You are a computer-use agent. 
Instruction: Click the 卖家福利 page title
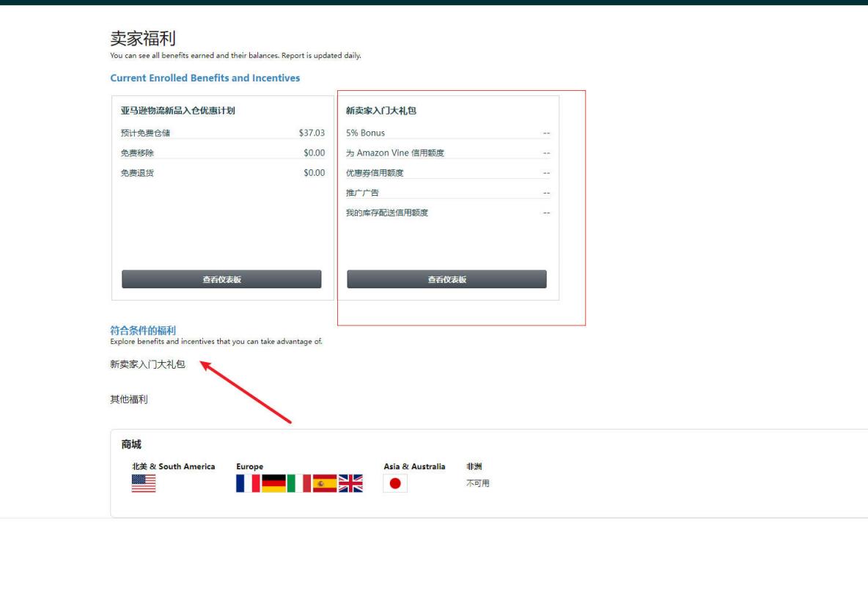point(143,38)
